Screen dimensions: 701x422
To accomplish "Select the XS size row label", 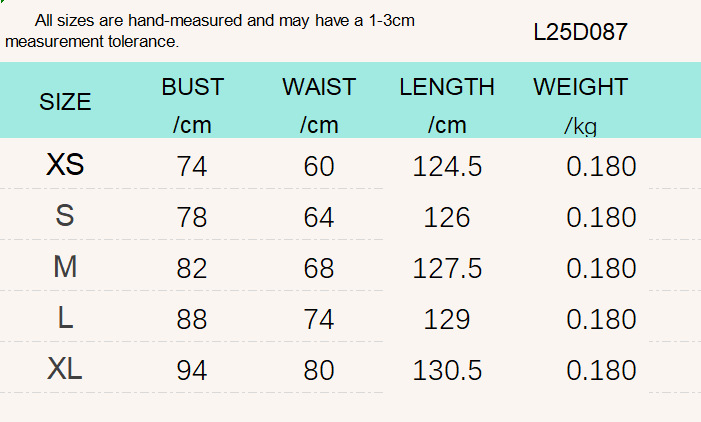I will [x=65, y=164].
